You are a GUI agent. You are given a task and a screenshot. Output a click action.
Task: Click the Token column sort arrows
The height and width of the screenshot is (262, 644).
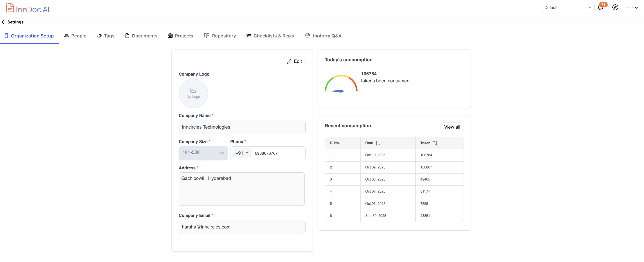(x=435, y=143)
